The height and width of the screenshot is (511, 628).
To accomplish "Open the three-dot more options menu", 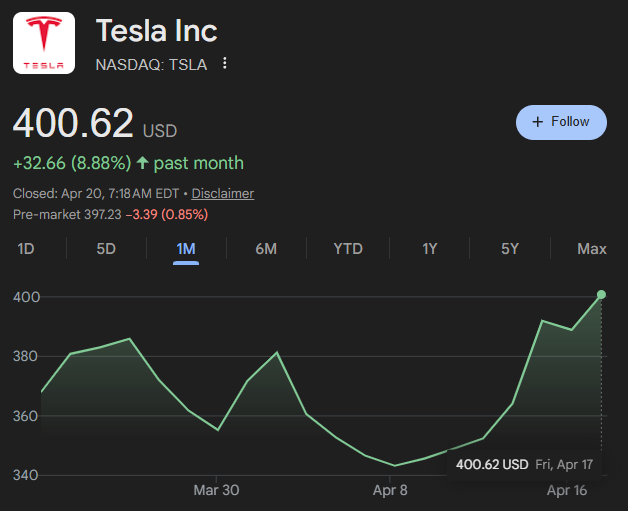I will pyautogui.click(x=225, y=64).
